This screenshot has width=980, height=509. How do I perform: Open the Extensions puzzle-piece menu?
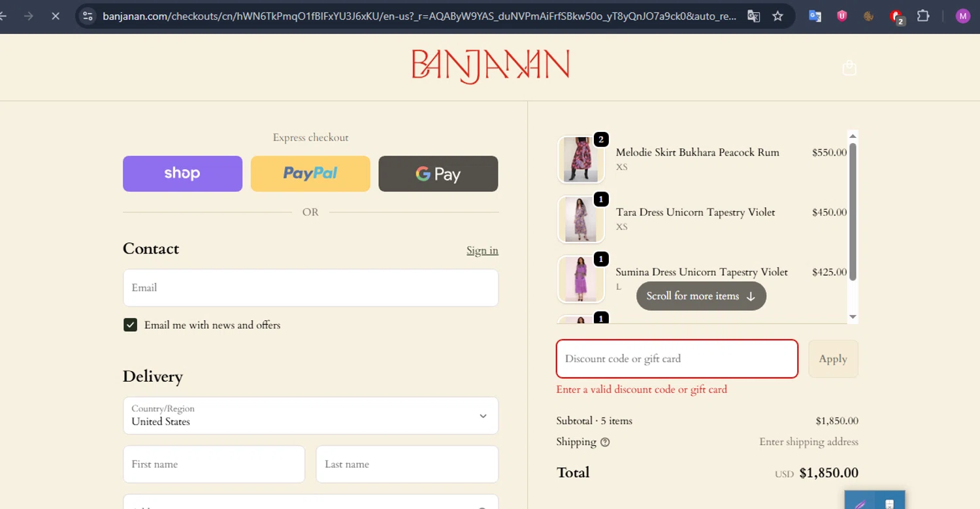point(923,16)
